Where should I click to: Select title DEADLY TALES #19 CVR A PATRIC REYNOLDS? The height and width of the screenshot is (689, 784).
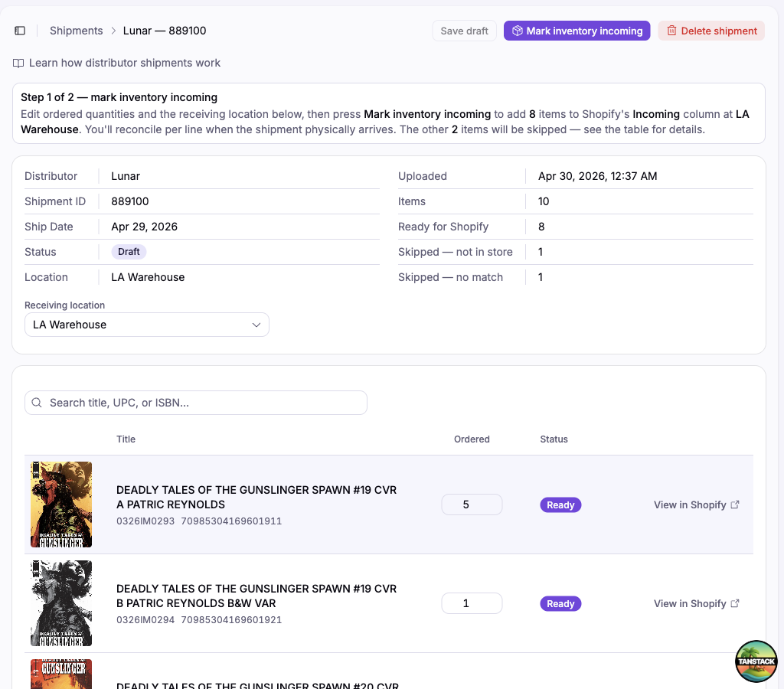(x=256, y=497)
